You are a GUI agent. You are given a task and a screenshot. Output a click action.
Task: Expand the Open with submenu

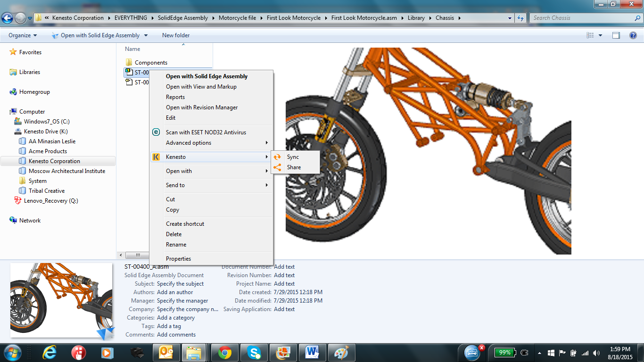pyautogui.click(x=211, y=171)
